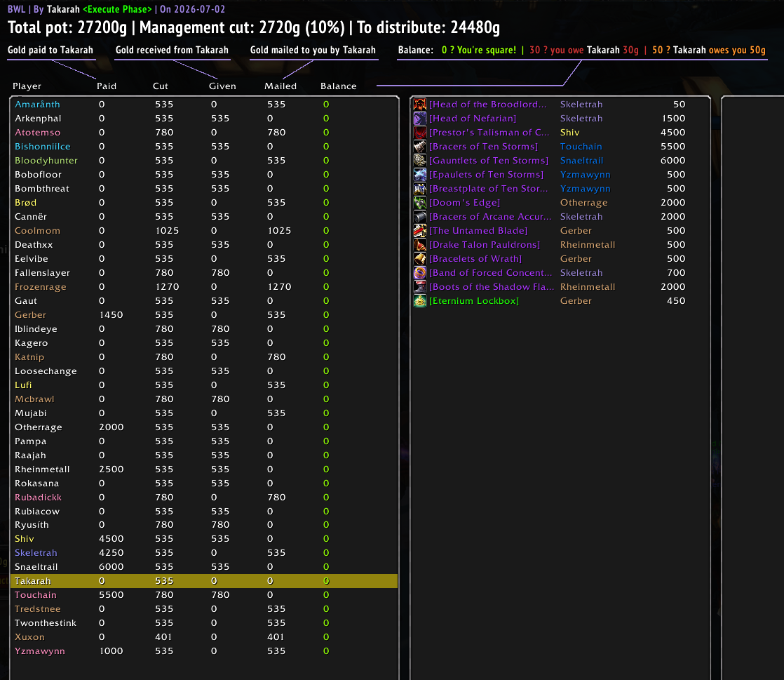Click the Total pot summary line
This screenshot has height=680, width=784.
(x=253, y=27)
